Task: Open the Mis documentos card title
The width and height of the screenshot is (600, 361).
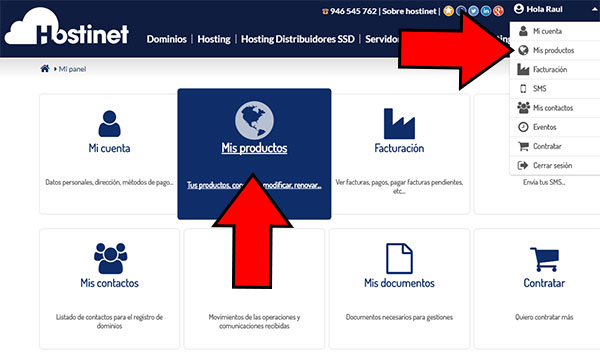Action: (x=399, y=283)
